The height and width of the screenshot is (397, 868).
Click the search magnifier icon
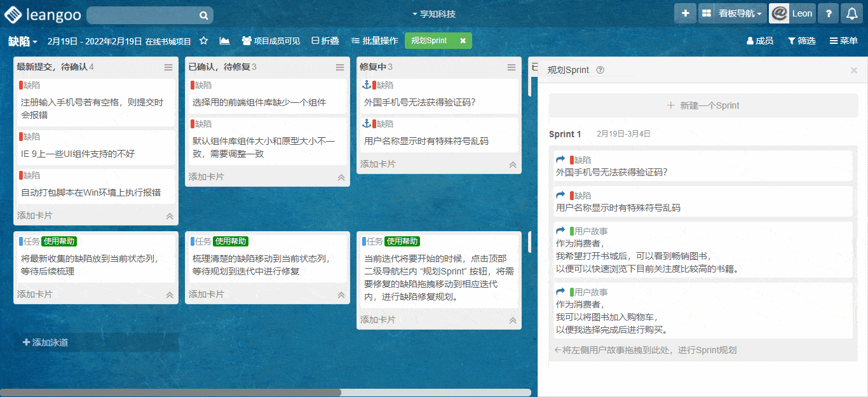pos(203,15)
